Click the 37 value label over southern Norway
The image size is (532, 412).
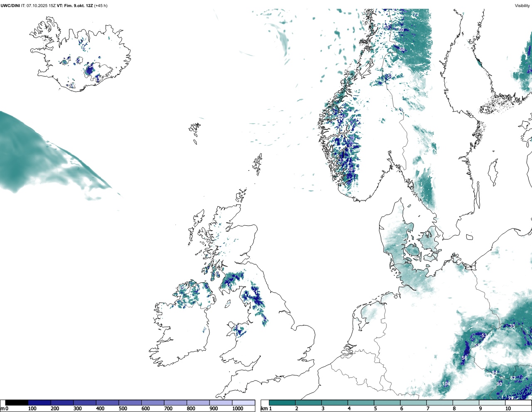(x=341, y=160)
